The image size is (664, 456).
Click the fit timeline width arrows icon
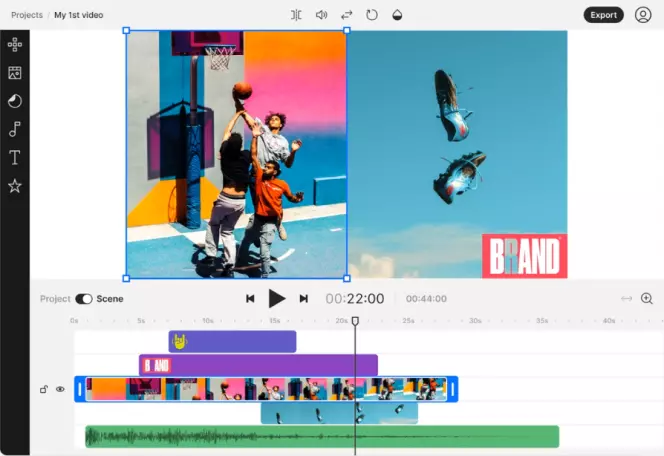(x=626, y=299)
